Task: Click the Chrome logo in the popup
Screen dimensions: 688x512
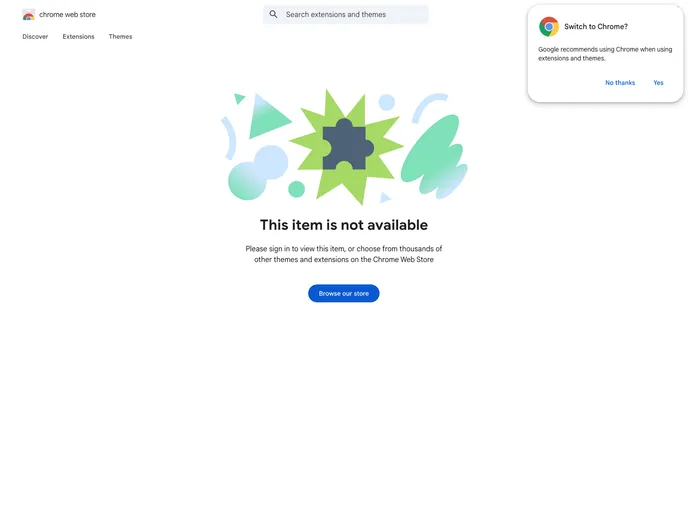Action: pyautogui.click(x=549, y=27)
